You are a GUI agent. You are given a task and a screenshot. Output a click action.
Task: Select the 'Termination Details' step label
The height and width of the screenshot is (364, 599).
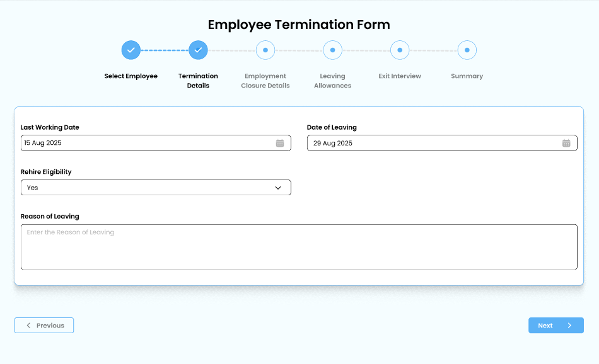(x=198, y=81)
